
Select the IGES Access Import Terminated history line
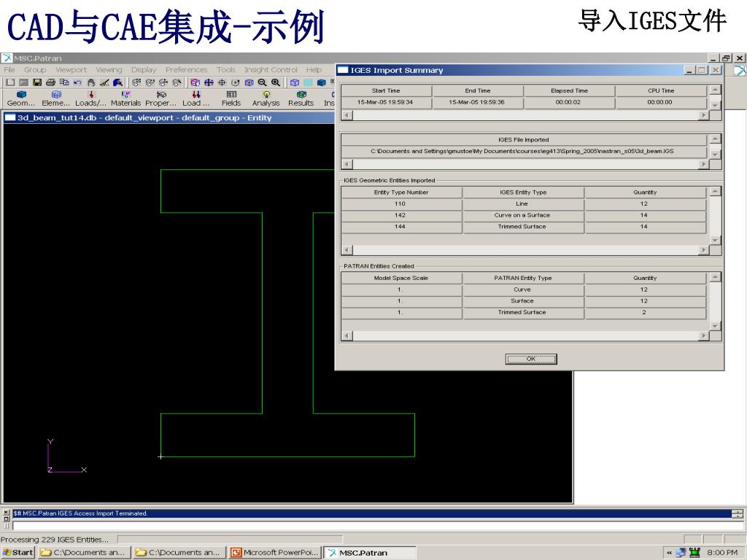click(371, 513)
